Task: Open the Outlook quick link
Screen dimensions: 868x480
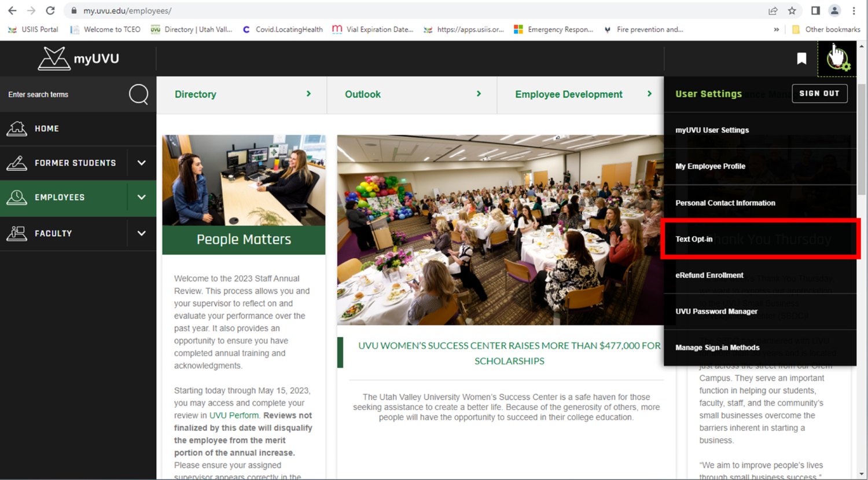Action: point(412,94)
